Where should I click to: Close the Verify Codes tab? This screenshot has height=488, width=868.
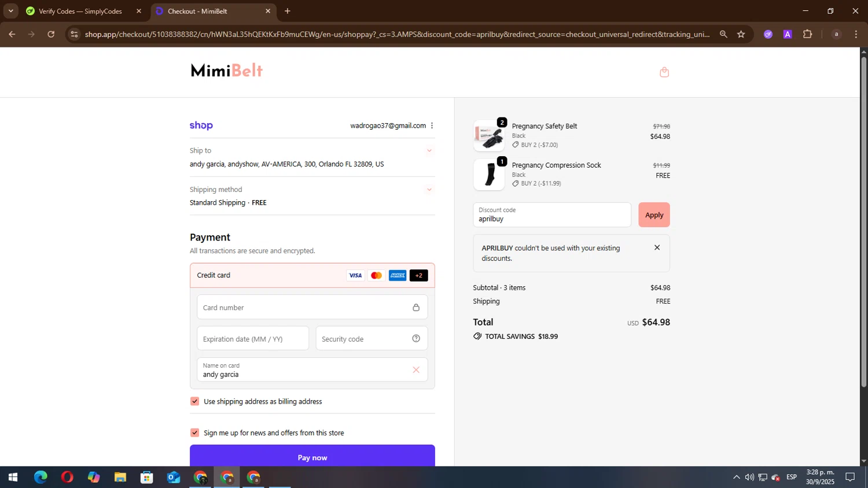[139, 11]
